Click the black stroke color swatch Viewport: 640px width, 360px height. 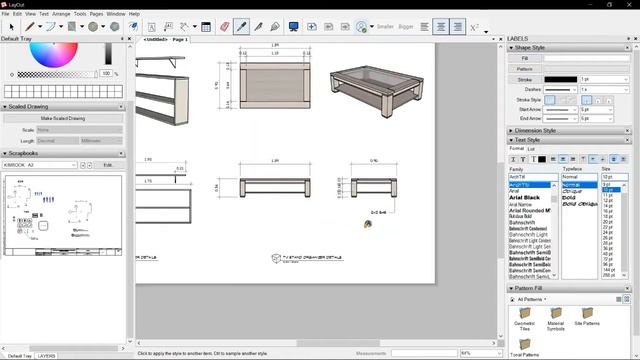tap(560, 79)
